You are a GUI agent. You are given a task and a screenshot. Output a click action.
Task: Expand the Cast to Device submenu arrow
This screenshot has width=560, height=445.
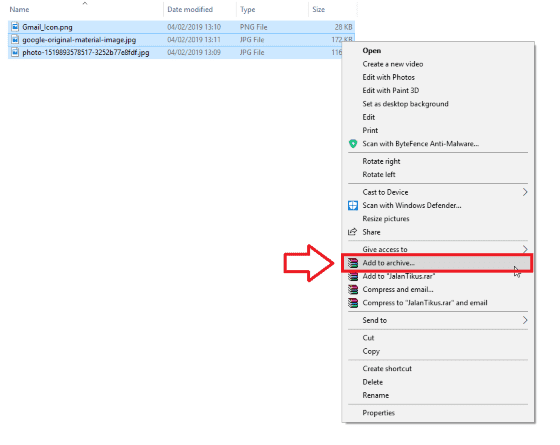click(x=525, y=192)
